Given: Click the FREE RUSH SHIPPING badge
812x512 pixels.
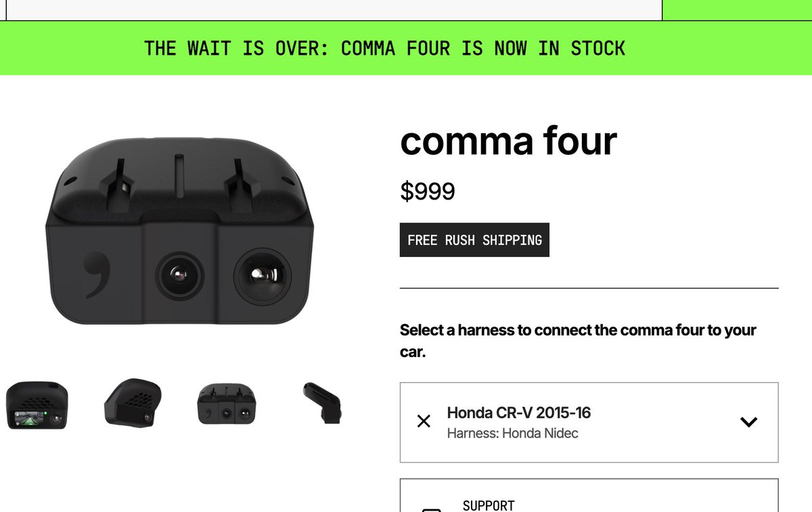Looking at the screenshot, I should [x=474, y=240].
